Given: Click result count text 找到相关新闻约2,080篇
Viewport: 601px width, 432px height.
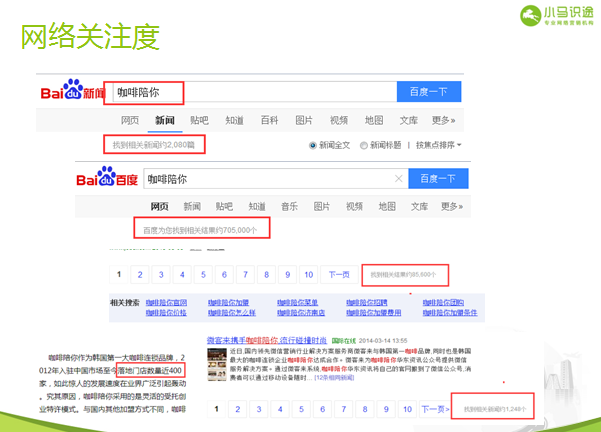Looking at the screenshot, I should click(x=153, y=145).
